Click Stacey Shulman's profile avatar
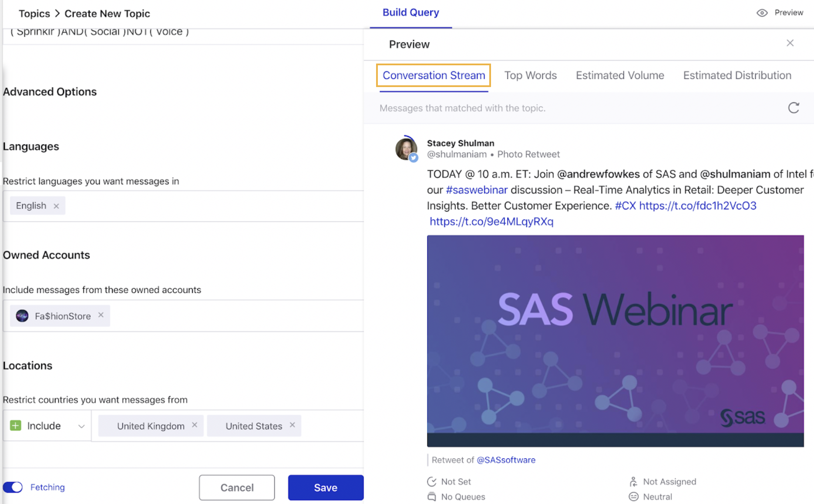Viewport: 814px width, 504px height. tap(406, 149)
